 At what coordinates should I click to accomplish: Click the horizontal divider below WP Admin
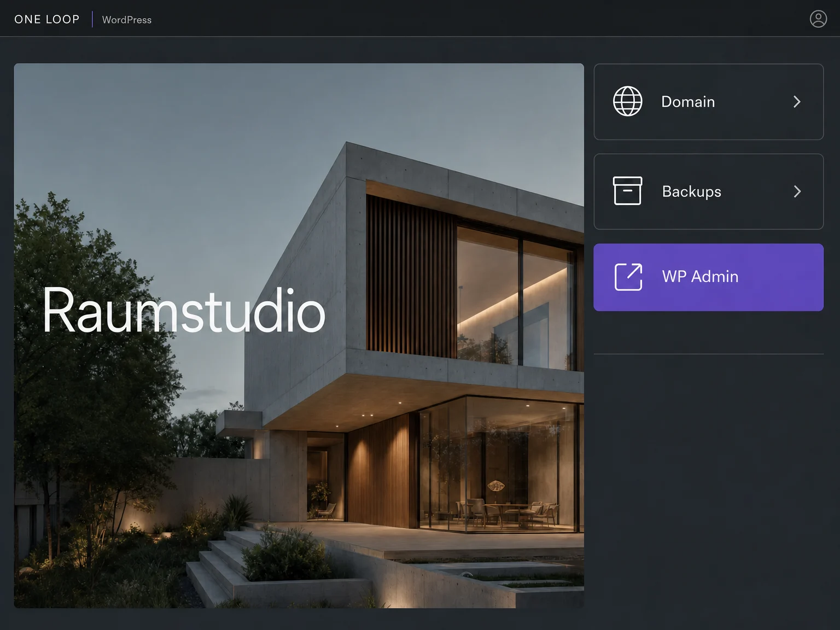[709, 354]
